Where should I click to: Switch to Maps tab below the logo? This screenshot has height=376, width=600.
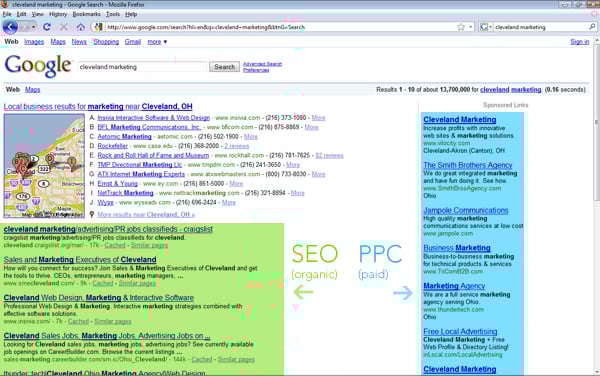[x=33, y=90]
